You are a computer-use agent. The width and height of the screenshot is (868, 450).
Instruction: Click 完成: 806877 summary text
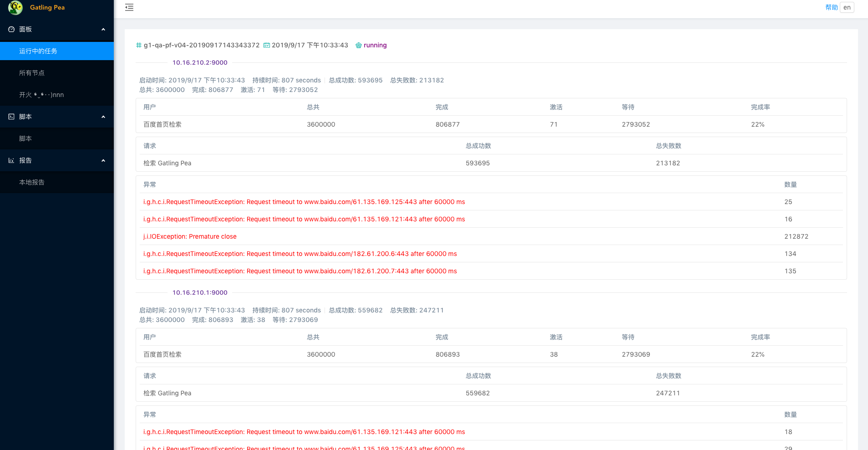[x=213, y=90]
